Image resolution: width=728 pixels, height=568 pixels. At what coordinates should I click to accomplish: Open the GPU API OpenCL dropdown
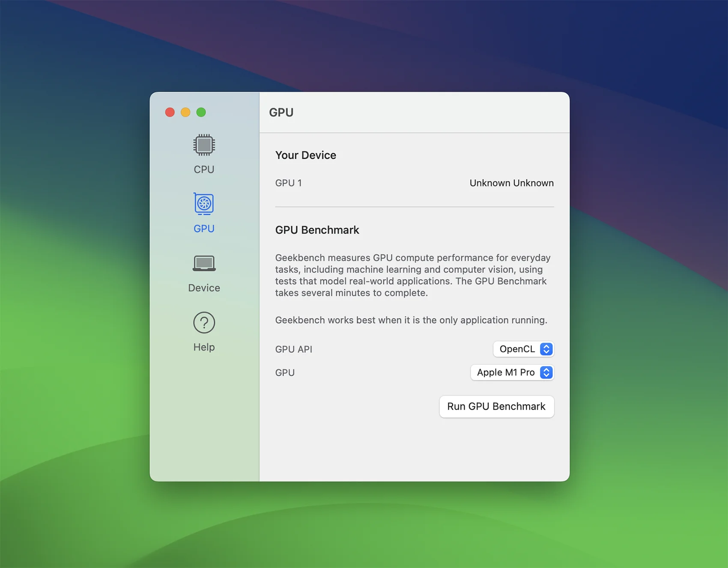point(523,349)
